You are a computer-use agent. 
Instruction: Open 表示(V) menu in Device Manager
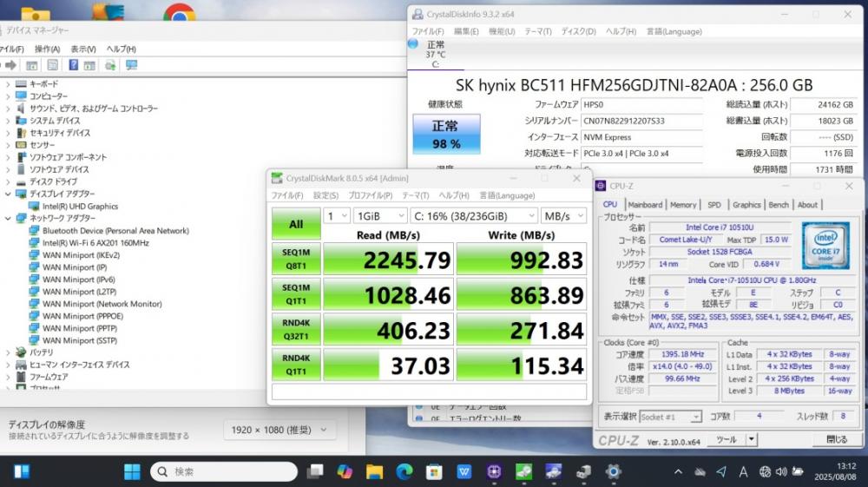tap(83, 49)
